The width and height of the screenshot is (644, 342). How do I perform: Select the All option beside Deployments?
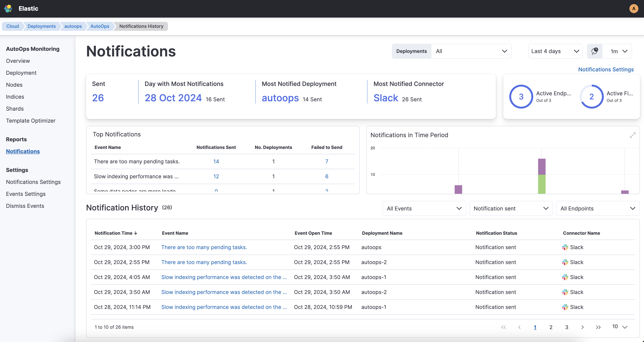(471, 51)
